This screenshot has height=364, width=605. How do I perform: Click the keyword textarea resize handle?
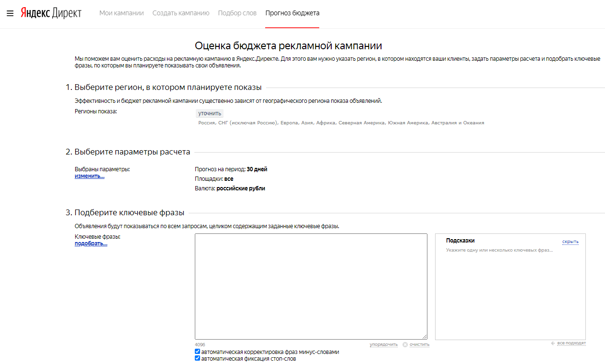pyautogui.click(x=424, y=337)
